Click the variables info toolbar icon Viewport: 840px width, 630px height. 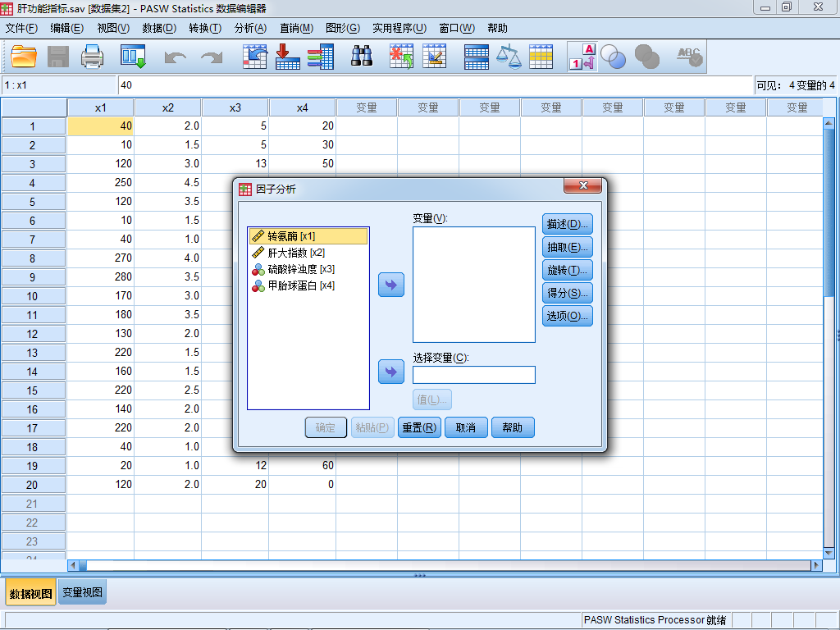[321, 57]
